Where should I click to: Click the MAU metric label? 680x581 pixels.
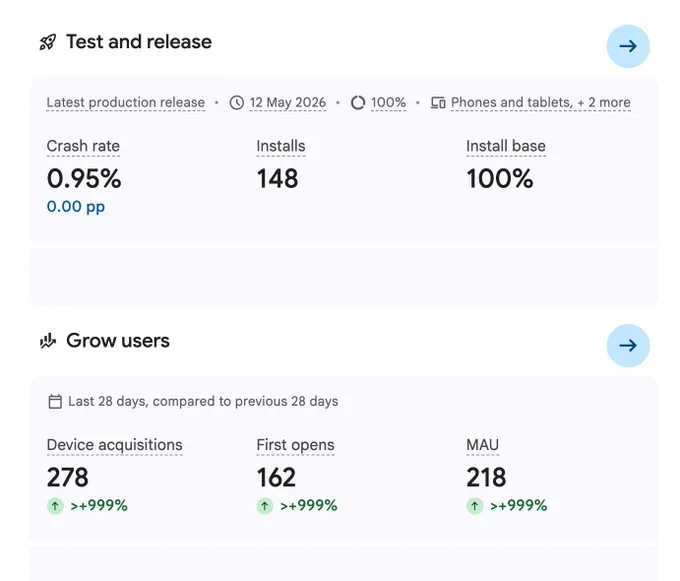[483, 445]
